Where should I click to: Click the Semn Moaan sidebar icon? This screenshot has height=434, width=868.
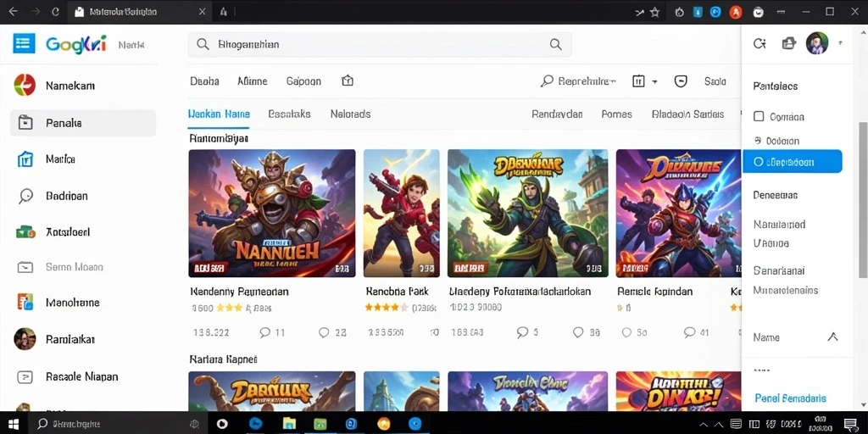point(25,267)
